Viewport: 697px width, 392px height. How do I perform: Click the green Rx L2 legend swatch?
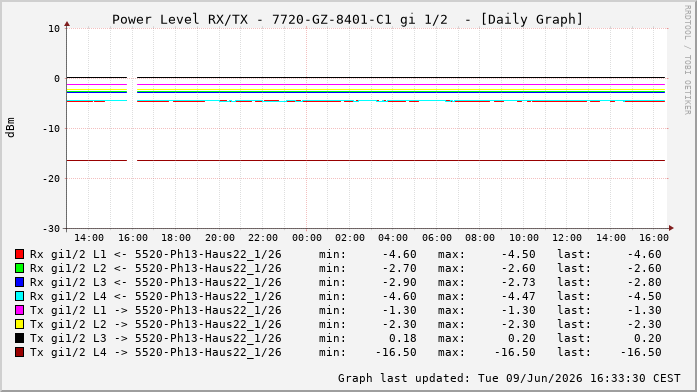point(20,268)
